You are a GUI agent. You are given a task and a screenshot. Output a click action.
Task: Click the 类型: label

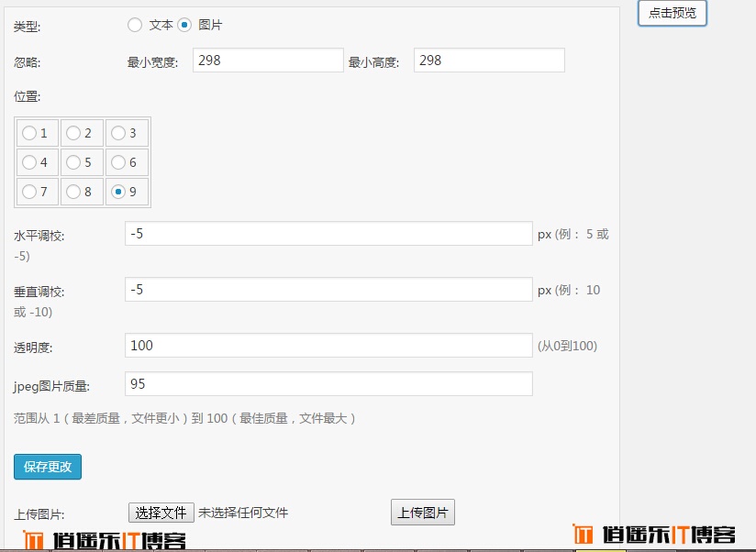pos(27,26)
